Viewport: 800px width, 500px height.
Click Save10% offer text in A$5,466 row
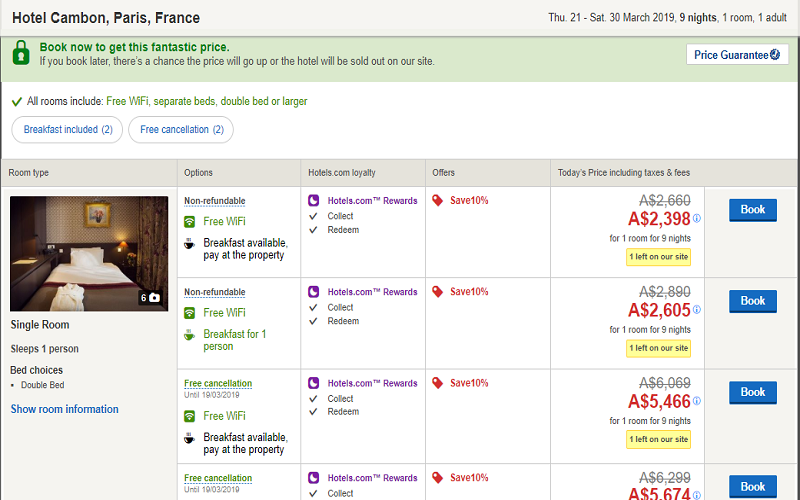(469, 383)
